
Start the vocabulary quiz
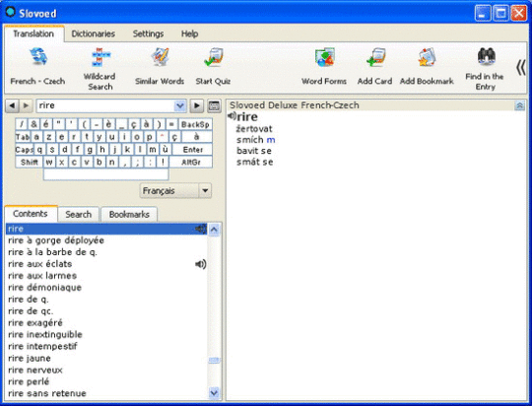213,67
